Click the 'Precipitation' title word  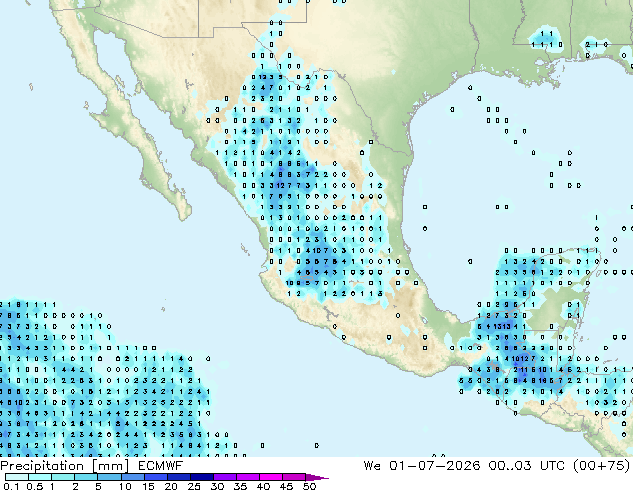coord(42,466)
